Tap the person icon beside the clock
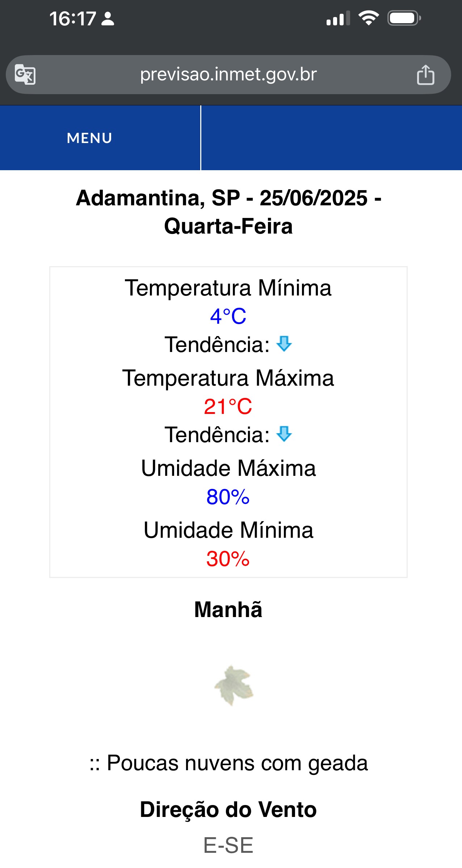 (108, 19)
